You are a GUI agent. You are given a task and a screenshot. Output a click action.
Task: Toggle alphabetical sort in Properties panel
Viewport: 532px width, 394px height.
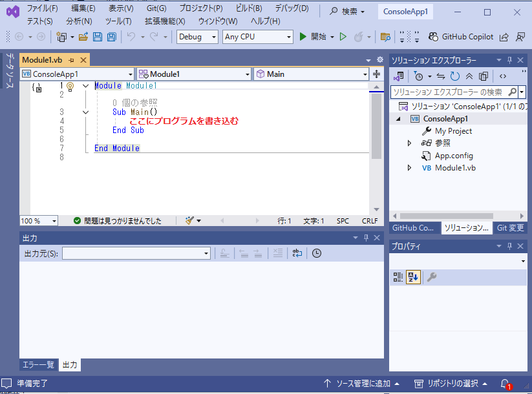click(x=413, y=277)
